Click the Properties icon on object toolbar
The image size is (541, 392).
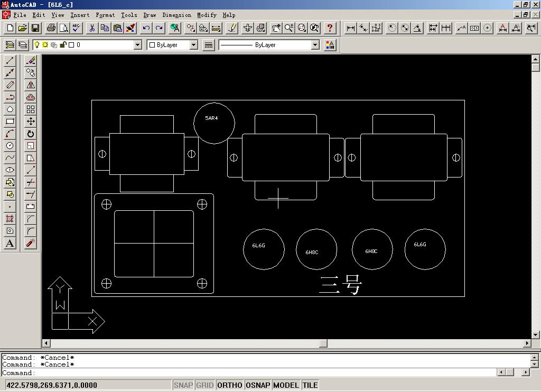(x=330, y=45)
